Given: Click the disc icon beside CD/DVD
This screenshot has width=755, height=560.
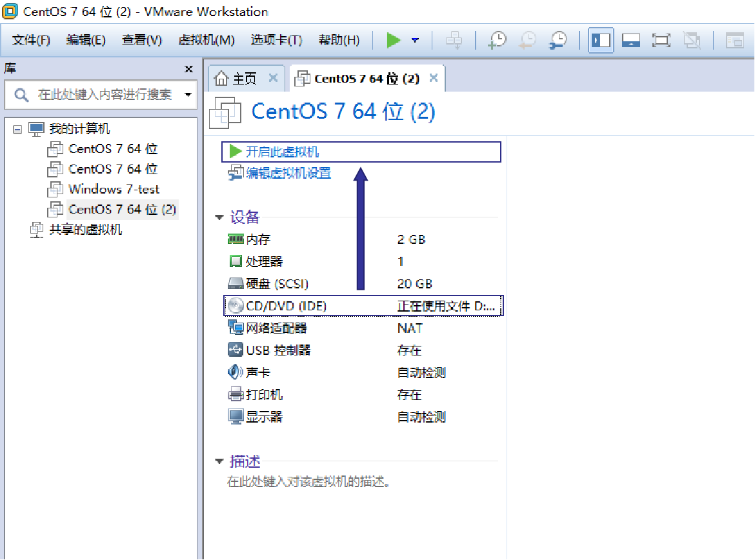Looking at the screenshot, I should pyautogui.click(x=236, y=306).
